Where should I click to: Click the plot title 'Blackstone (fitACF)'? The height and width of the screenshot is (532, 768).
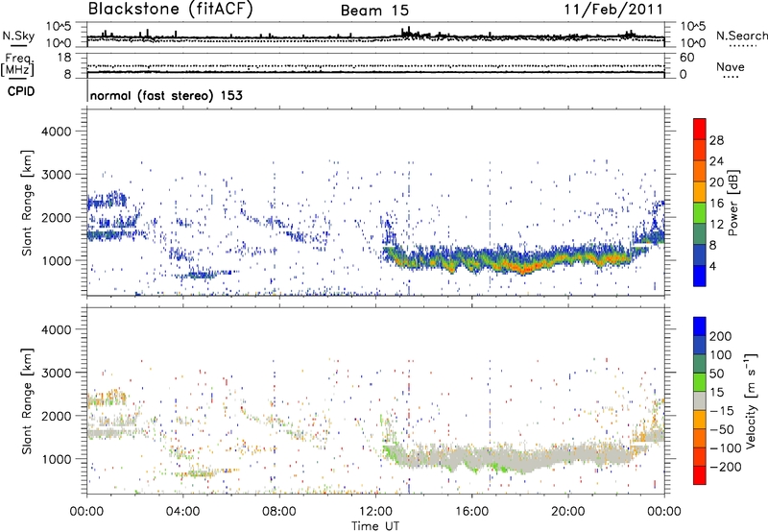click(171, 9)
